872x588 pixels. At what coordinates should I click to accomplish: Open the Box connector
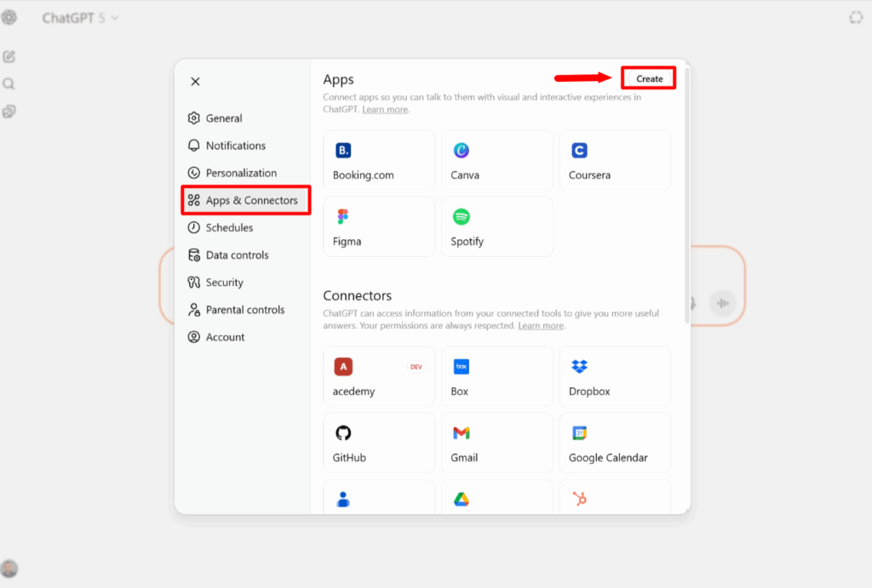(x=496, y=376)
